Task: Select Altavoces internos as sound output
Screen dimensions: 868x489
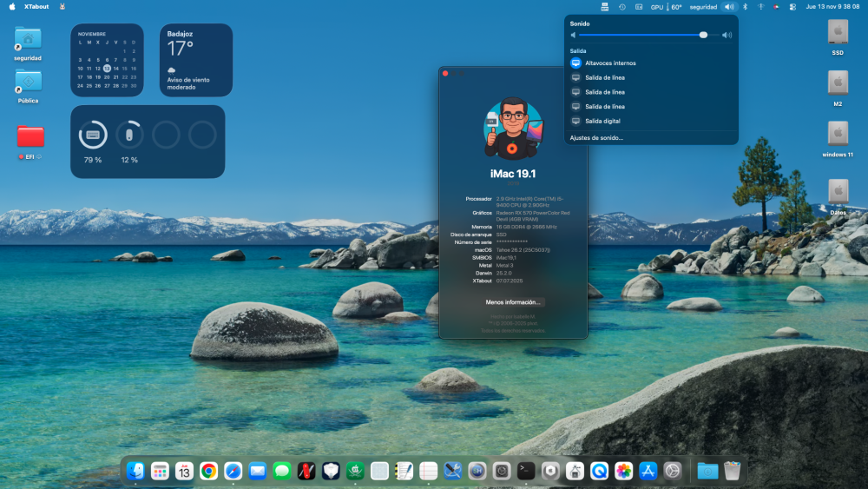Action: click(651, 63)
